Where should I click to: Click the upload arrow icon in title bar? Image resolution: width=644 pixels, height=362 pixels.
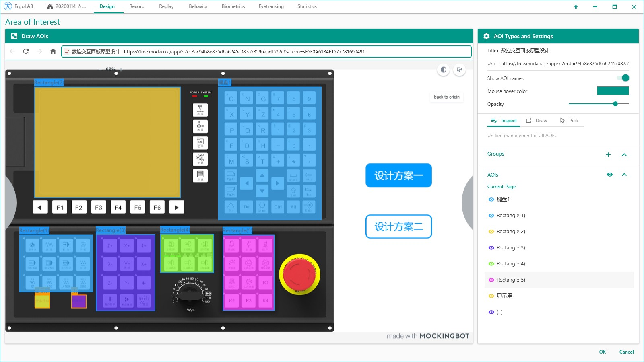coord(576,7)
